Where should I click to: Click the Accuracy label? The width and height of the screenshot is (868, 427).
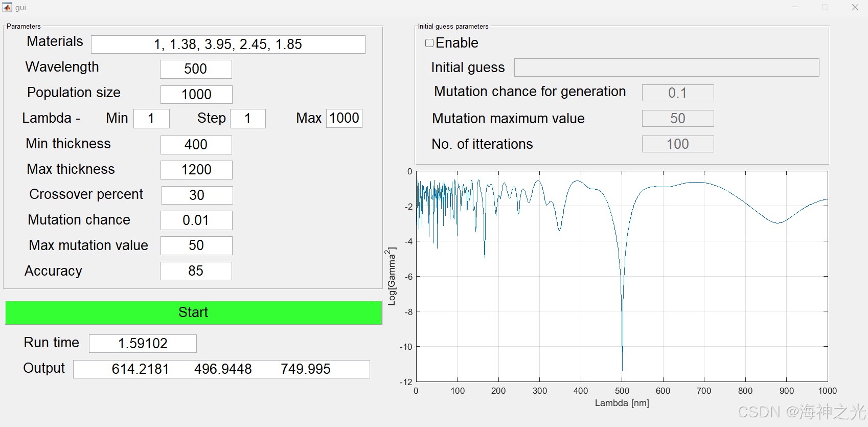pyautogui.click(x=53, y=271)
